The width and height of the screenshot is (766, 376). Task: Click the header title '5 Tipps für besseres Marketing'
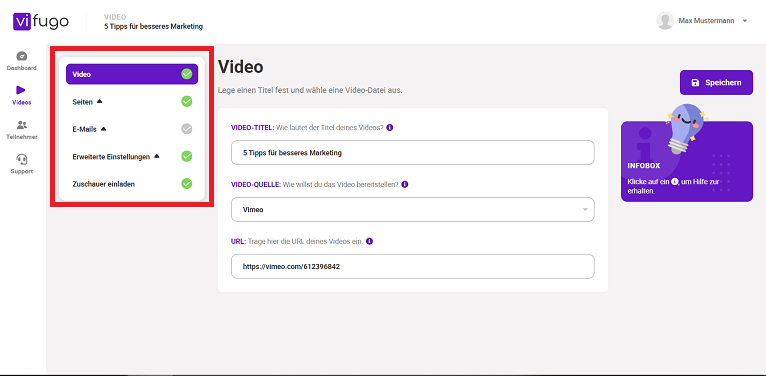click(x=153, y=26)
